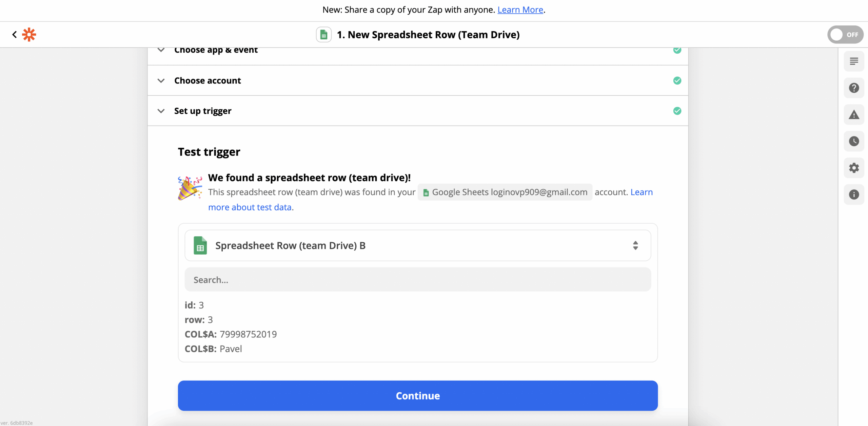The width and height of the screenshot is (868, 426).
Task: Open the info icon panel
Action: pos(854,195)
